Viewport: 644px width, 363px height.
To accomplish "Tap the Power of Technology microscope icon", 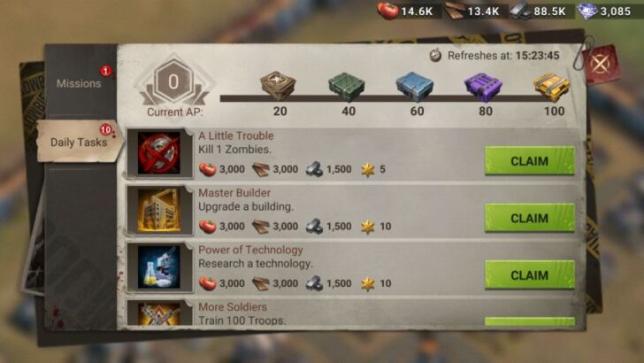I will click(159, 267).
